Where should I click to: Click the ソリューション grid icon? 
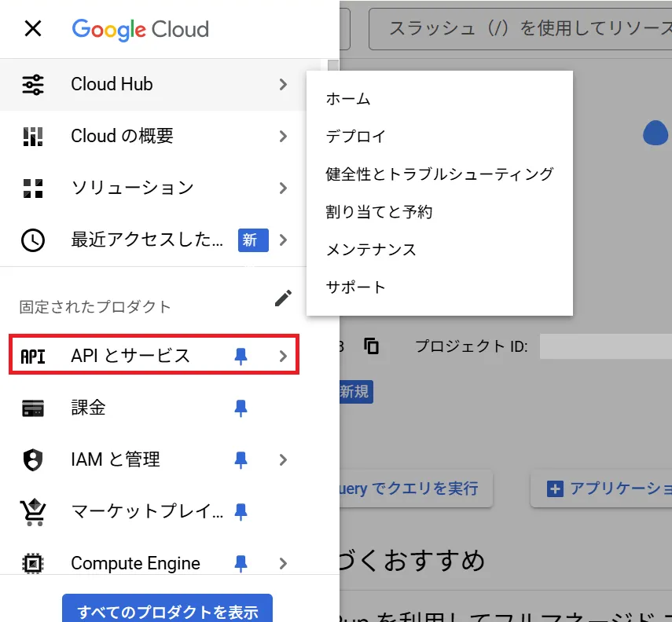33,188
